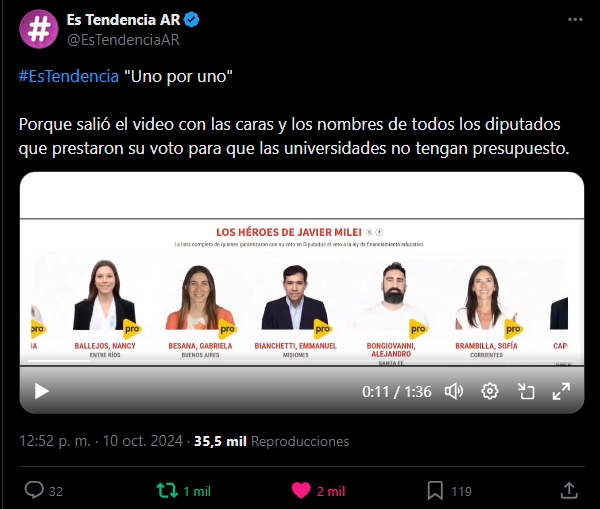Switch video to picture-in-picture mode
600x509 pixels.
click(x=526, y=392)
